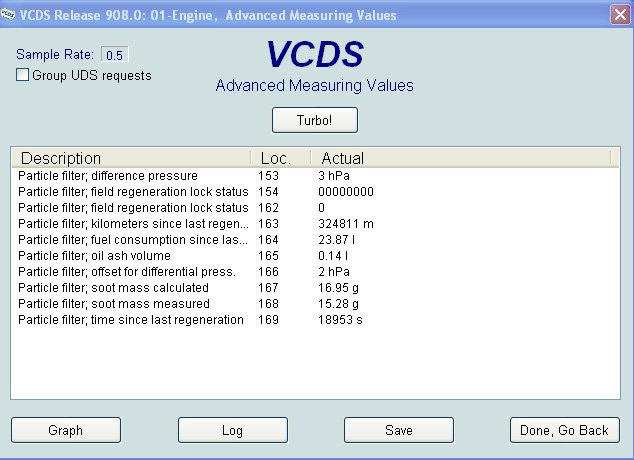Click the value '18953 s'
The image size is (634, 460).
tap(340, 320)
